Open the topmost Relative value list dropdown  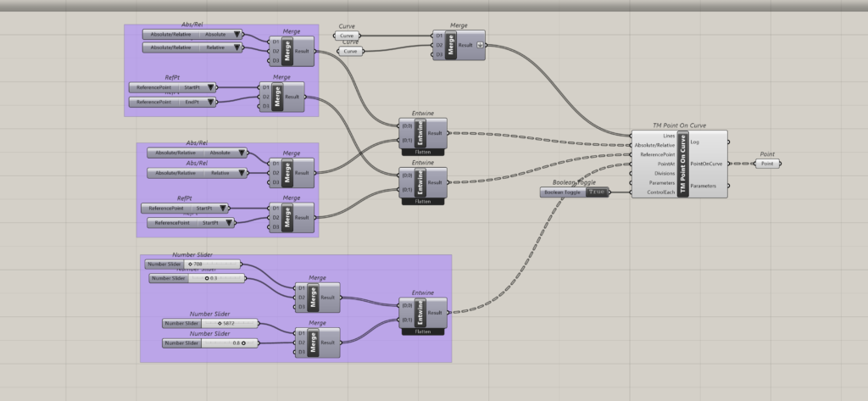pos(238,48)
